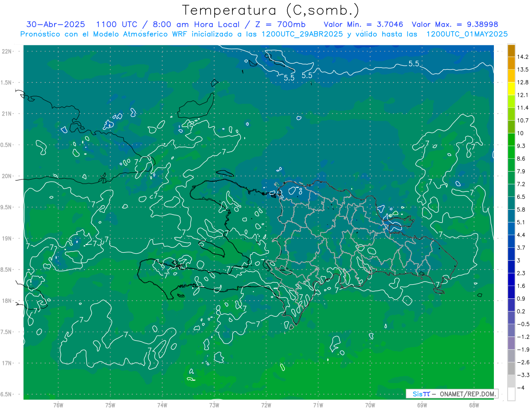Click the '8.6' color scale label
532x411 pixels.
[x=521, y=159]
